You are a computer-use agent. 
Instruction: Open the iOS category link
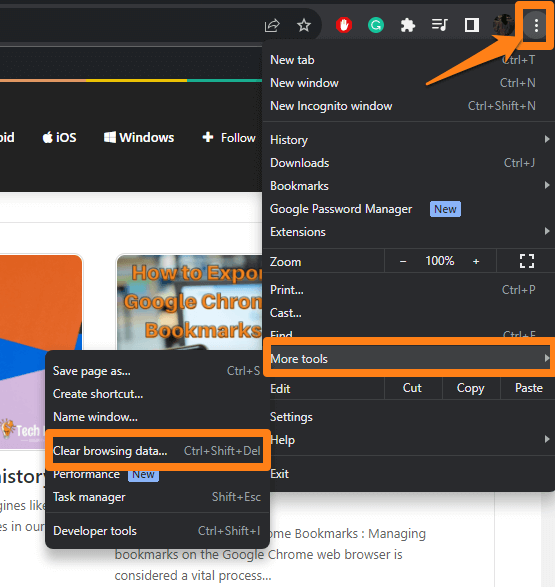59,137
